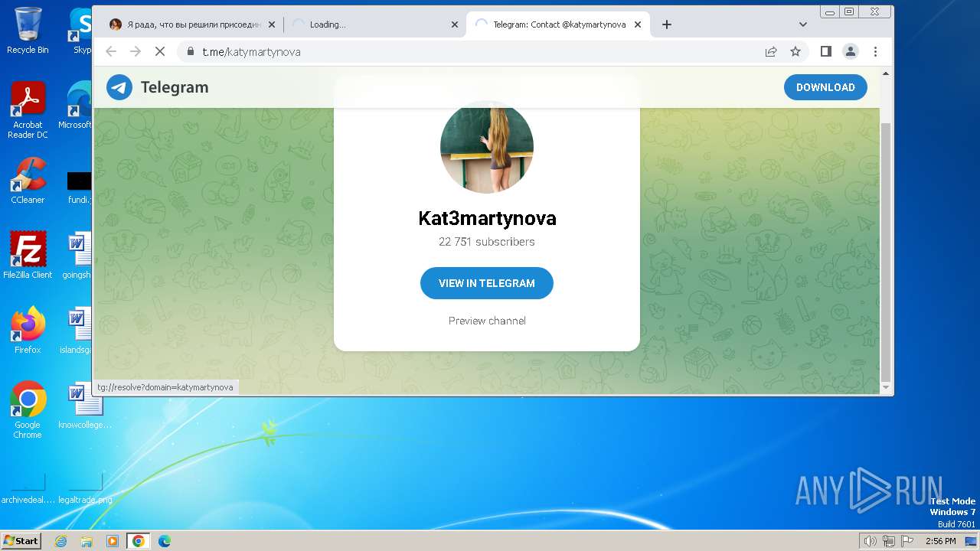Click the VIEW IN TELEGRAM button

[x=487, y=283]
